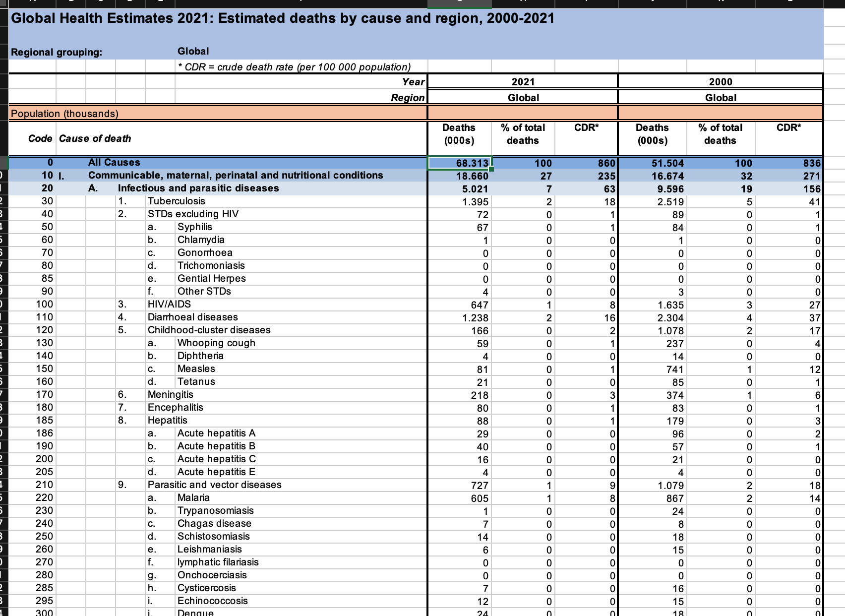Click the Encephalitis cause cell
This screenshot has height=616, width=845.
click(x=176, y=407)
